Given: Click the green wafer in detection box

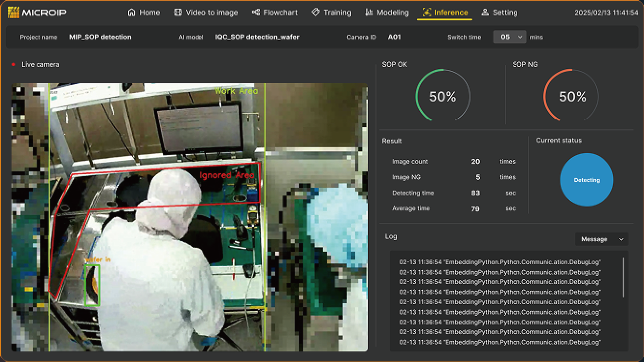Looking at the screenshot, I should click(92, 285).
